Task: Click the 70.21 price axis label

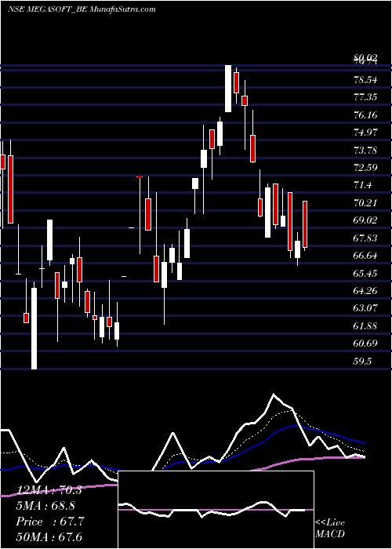Action: (x=365, y=202)
